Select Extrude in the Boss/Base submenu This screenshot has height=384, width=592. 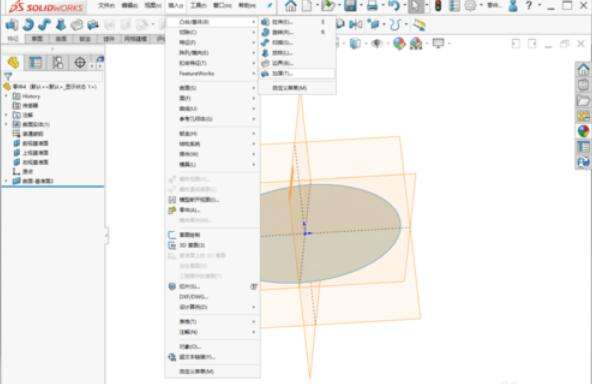tap(297, 22)
